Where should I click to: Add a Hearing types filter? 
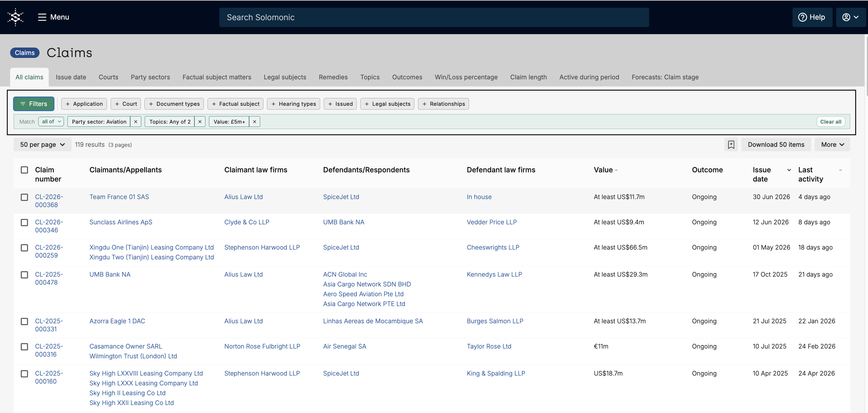click(x=293, y=104)
